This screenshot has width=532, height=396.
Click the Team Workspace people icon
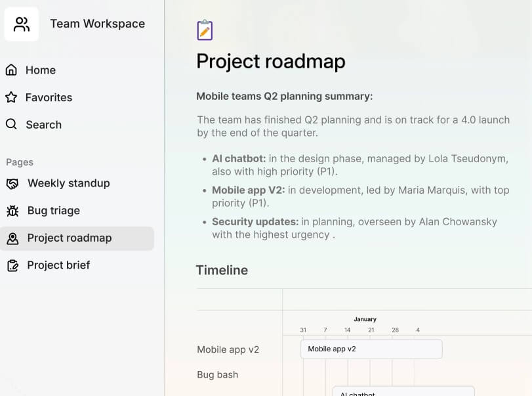tap(22, 24)
